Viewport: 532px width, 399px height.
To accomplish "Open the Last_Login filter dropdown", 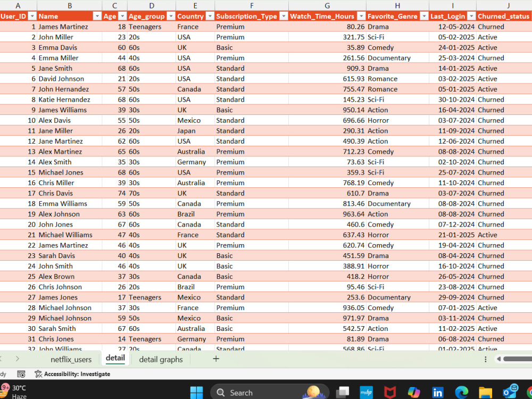I will pos(471,16).
